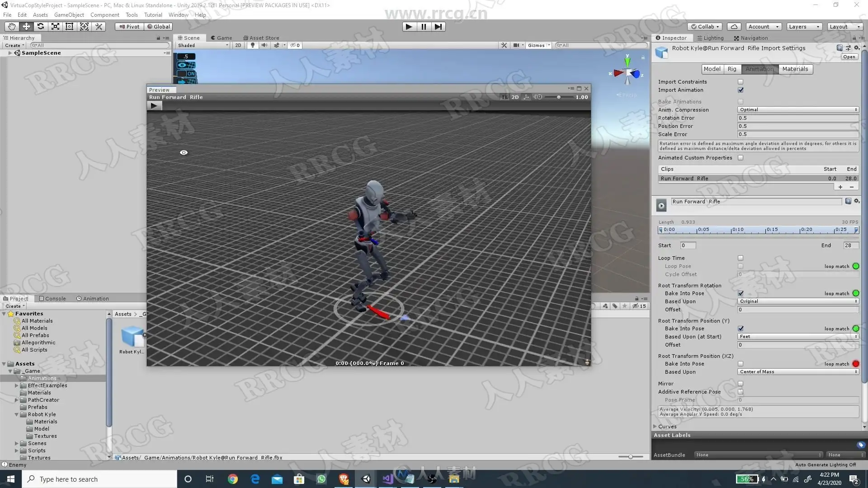Click the Step frame button
The width and height of the screenshot is (868, 488).
[438, 27]
